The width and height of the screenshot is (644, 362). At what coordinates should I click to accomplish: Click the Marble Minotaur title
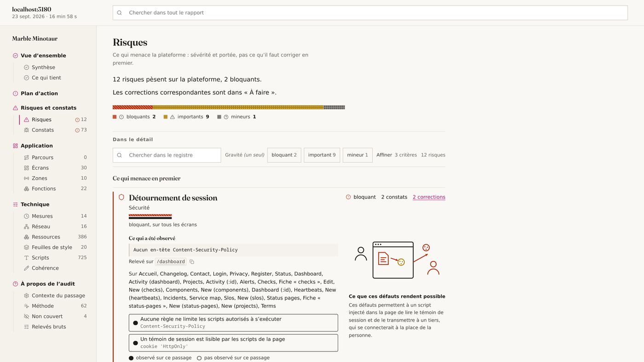35,39
